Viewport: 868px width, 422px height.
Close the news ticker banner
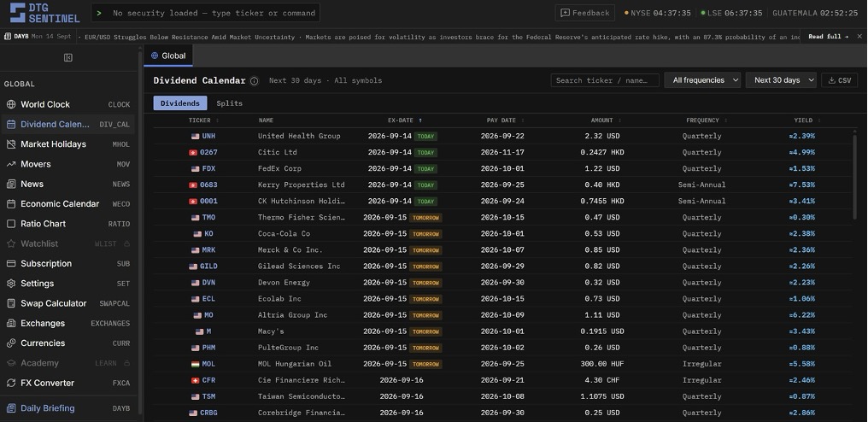coord(859,37)
